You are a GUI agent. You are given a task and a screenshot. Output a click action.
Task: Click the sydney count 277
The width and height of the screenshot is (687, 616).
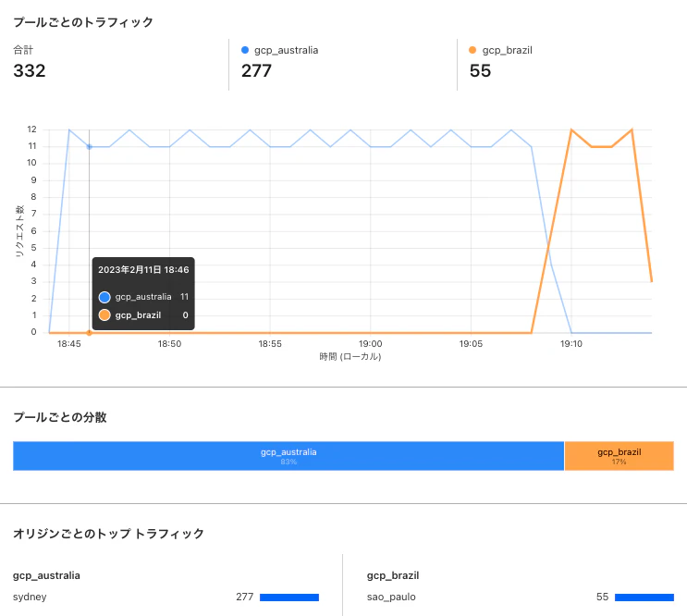[x=244, y=598]
